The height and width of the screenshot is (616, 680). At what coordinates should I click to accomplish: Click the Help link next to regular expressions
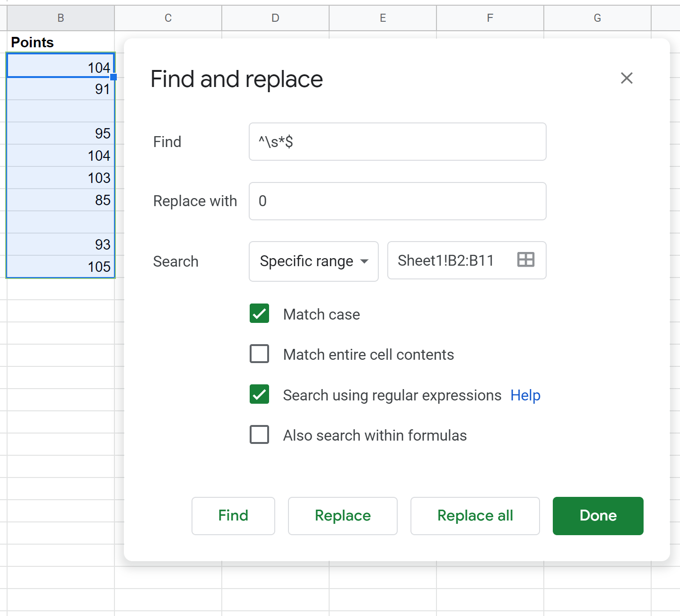click(525, 395)
